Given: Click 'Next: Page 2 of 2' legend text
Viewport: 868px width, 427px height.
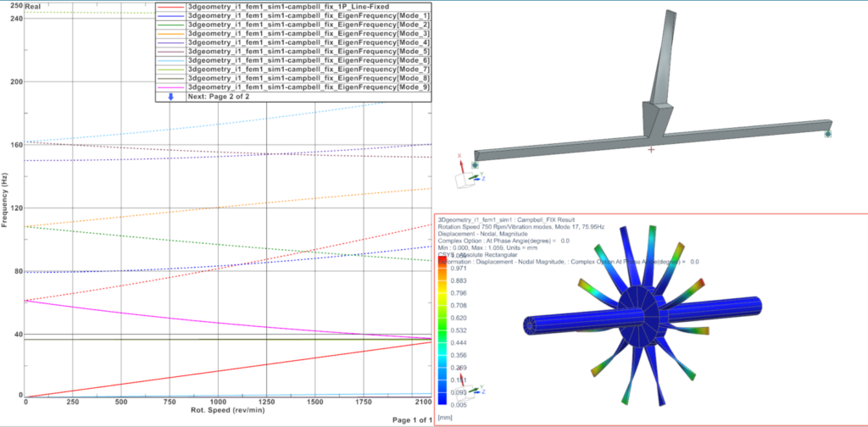Looking at the screenshot, I should point(218,97).
